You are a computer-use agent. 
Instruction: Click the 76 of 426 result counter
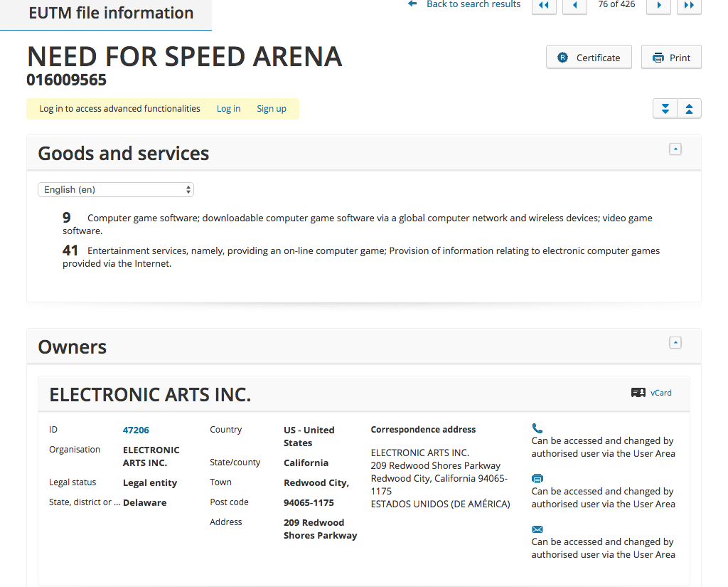point(616,5)
